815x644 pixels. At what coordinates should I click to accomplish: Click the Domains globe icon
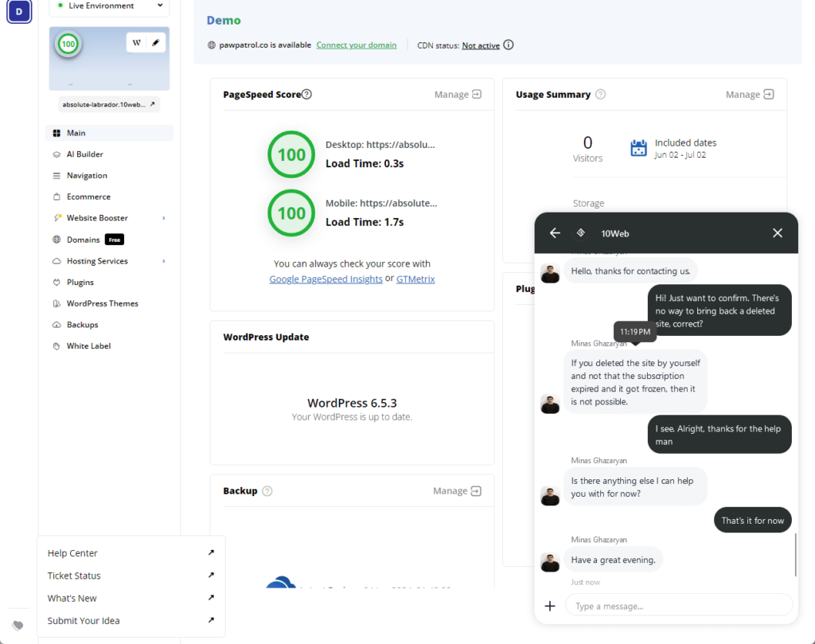pyautogui.click(x=57, y=240)
